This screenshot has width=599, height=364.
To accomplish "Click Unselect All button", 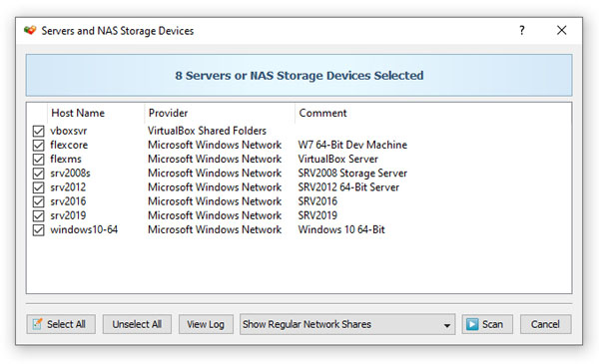I will [137, 324].
